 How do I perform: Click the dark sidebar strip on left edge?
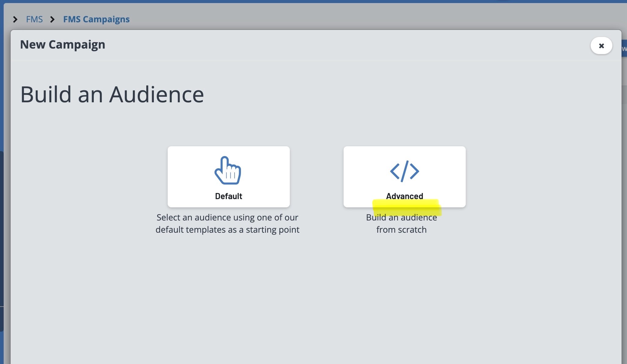click(2, 241)
